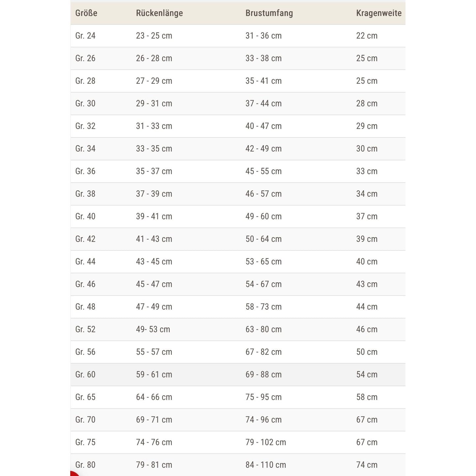Image resolution: width=476 pixels, height=476 pixels.
Task: Click the red circular button at bottom-left corner
Action: pyautogui.click(x=74, y=474)
